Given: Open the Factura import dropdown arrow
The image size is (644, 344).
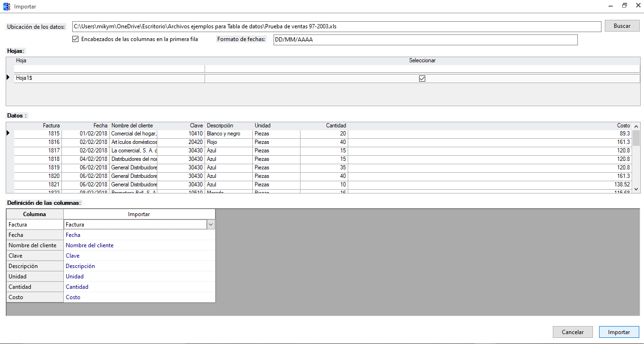Looking at the screenshot, I should (x=211, y=225).
